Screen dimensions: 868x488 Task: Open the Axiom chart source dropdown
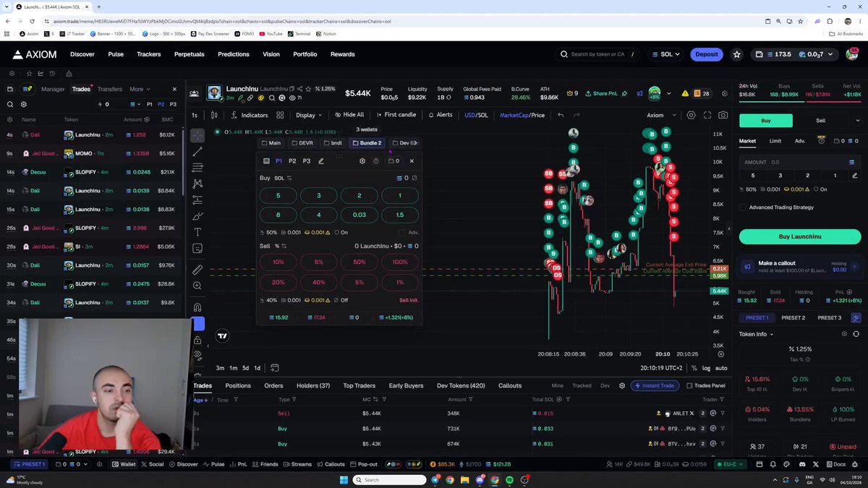(661, 115)
